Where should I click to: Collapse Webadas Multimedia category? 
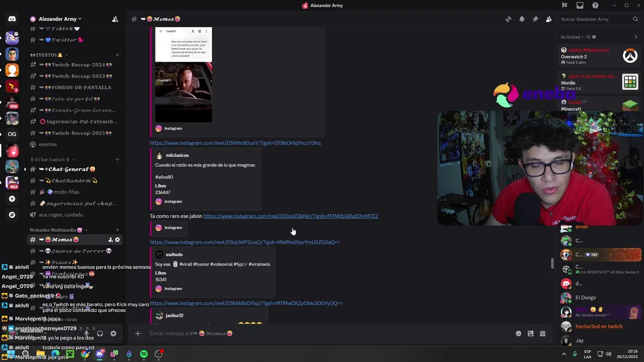[x=58, y=230]
